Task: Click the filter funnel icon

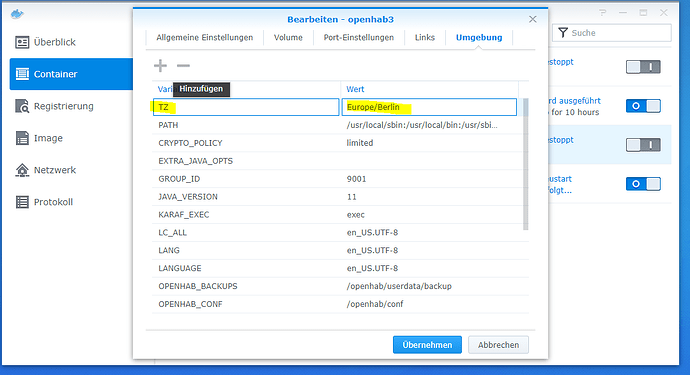Action: [x=563, y=33]
